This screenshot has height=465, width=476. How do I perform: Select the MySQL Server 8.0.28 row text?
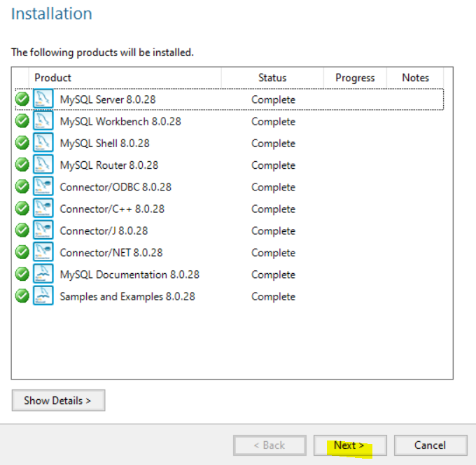point(108,99)
